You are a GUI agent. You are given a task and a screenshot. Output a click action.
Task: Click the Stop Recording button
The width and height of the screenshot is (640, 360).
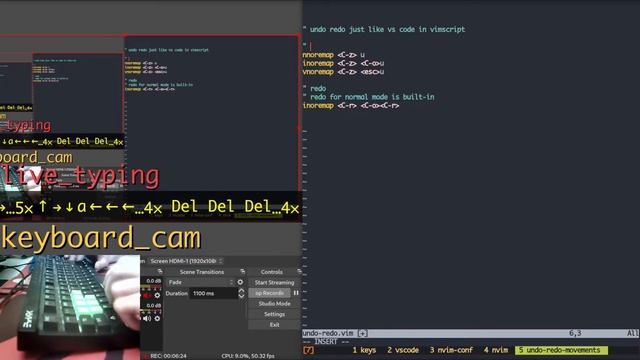pyautogui.click(x=269, y=293)
